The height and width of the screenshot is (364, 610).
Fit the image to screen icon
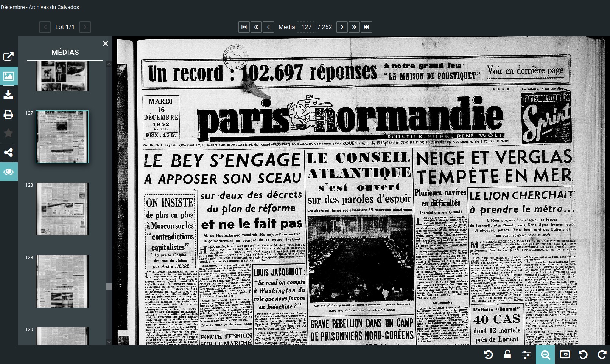pyautogui.click(x=565, y=355)
